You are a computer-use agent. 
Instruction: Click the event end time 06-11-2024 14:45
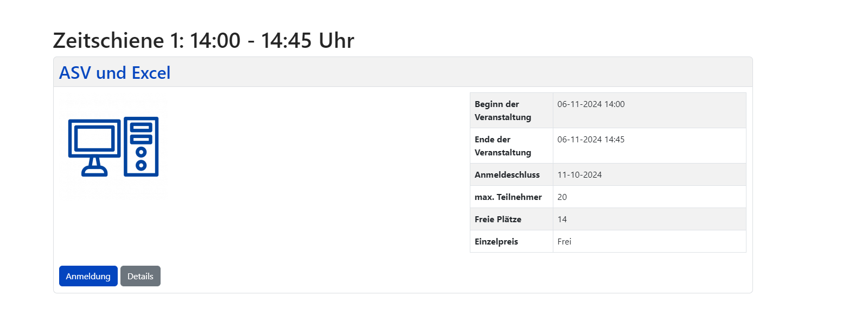tap(591, 139)
